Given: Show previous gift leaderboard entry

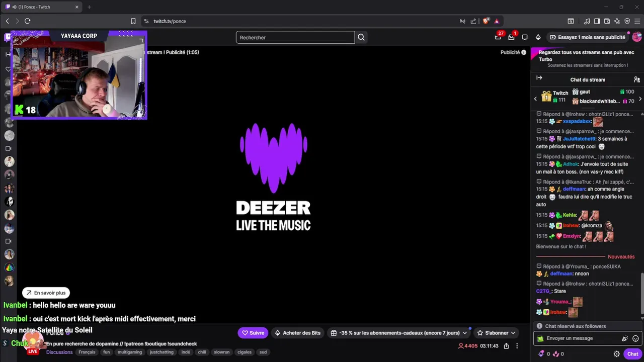Looking at the screenshot, I should (x=535, y=99).
